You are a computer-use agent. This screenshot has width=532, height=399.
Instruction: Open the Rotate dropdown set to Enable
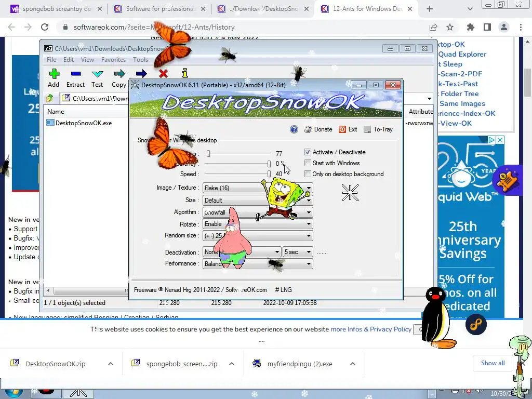click(x=258, y=224)
